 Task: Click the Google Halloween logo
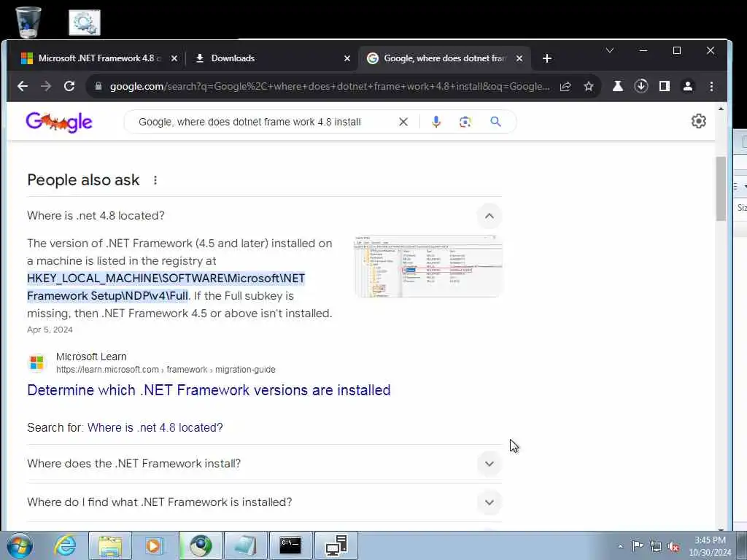click(x=59, y=122)
